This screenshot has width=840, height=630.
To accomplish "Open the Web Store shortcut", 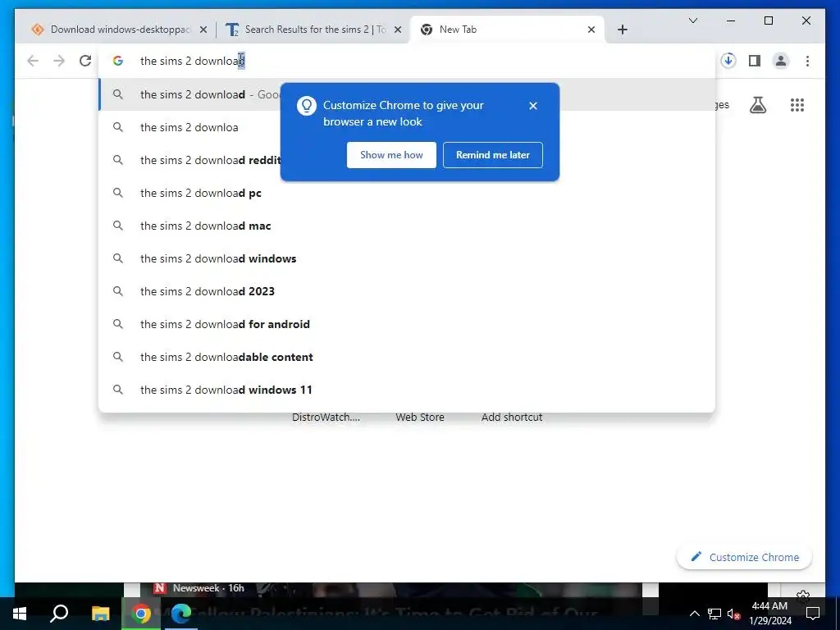I will click(x=420, y=417).
